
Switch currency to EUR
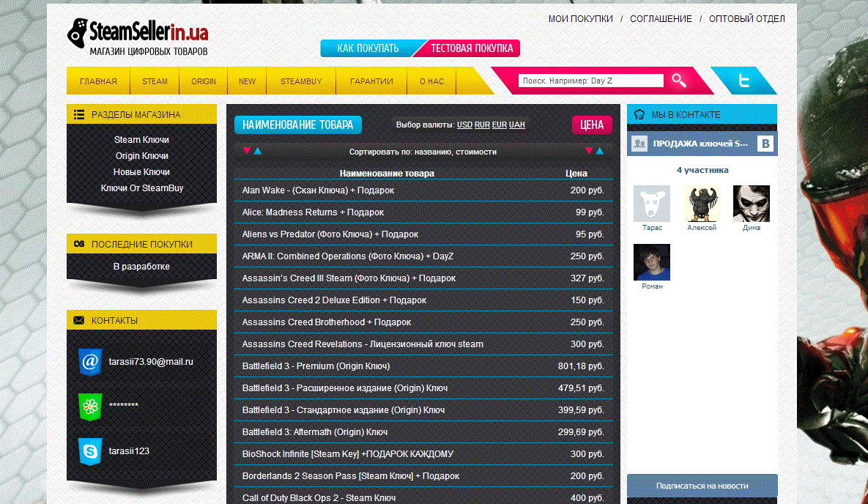[500, 125]
